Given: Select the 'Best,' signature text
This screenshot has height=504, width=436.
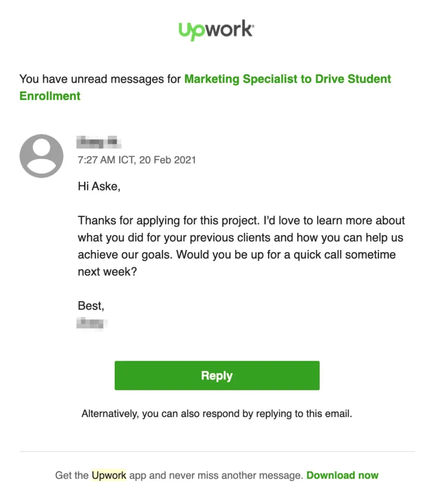Looking at the screenshot, I should pyautogui.click(x=90, y=306).
